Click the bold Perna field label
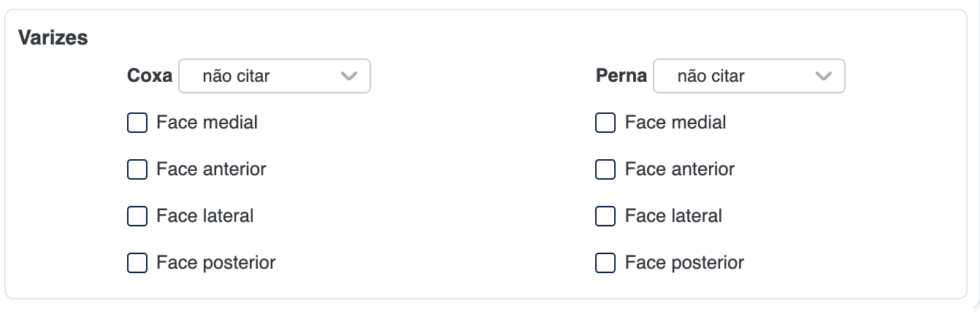The height and width of the screenshot is (314, 980). (621, 76)
